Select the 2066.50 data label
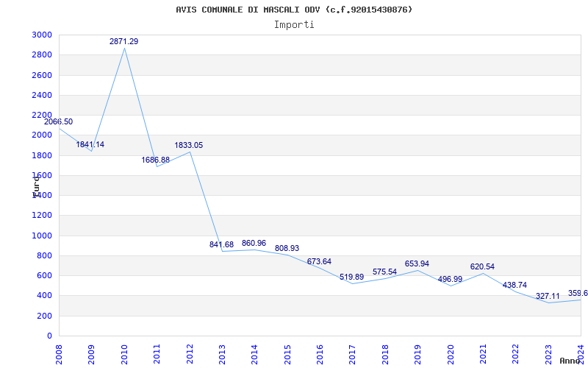The image size is (588, 368). 59,121
